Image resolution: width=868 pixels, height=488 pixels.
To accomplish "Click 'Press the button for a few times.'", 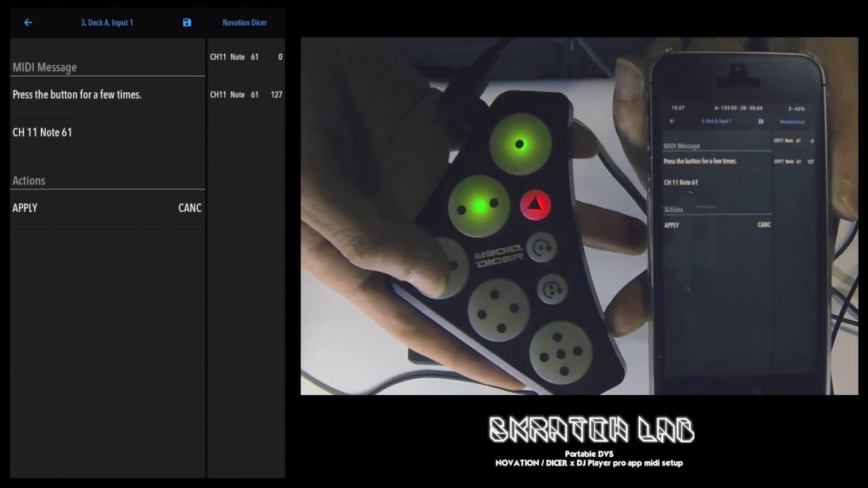I will point(77,95).
